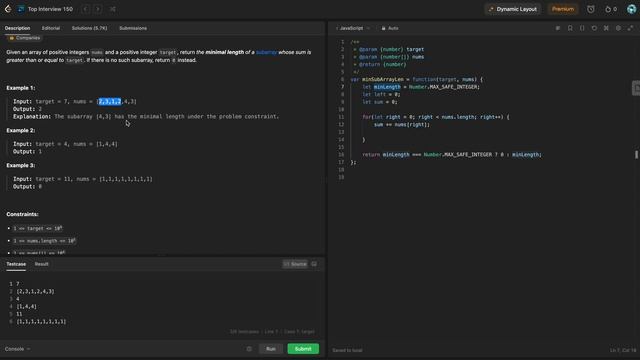Click the icon left of Run

tap(249, 349)
